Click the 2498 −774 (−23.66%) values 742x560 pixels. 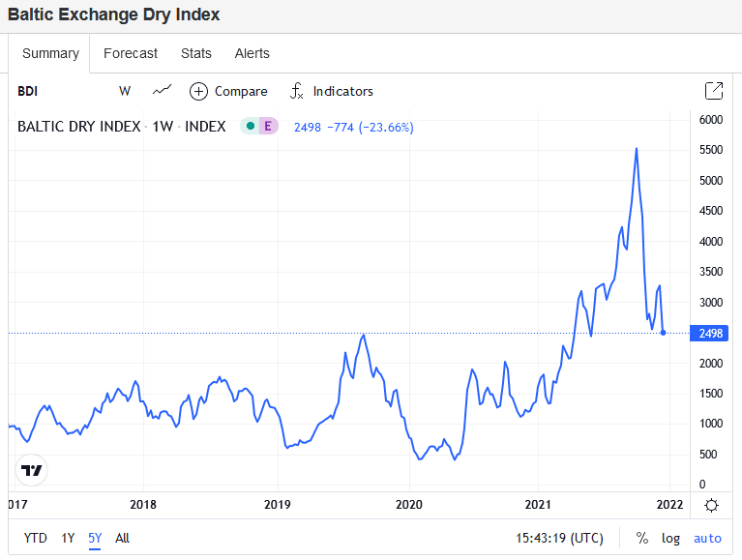tap(353, 128)
